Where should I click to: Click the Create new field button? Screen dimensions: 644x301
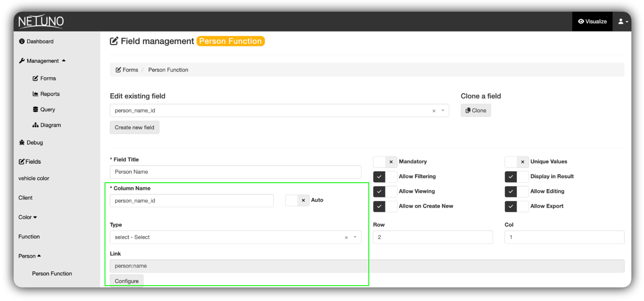pos(134,127)
